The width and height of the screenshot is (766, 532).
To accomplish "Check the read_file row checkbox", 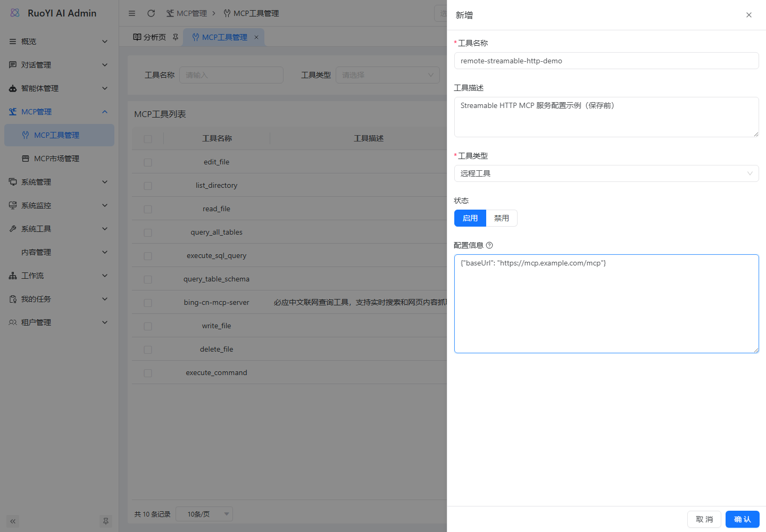I will click(x=148, y=209).
